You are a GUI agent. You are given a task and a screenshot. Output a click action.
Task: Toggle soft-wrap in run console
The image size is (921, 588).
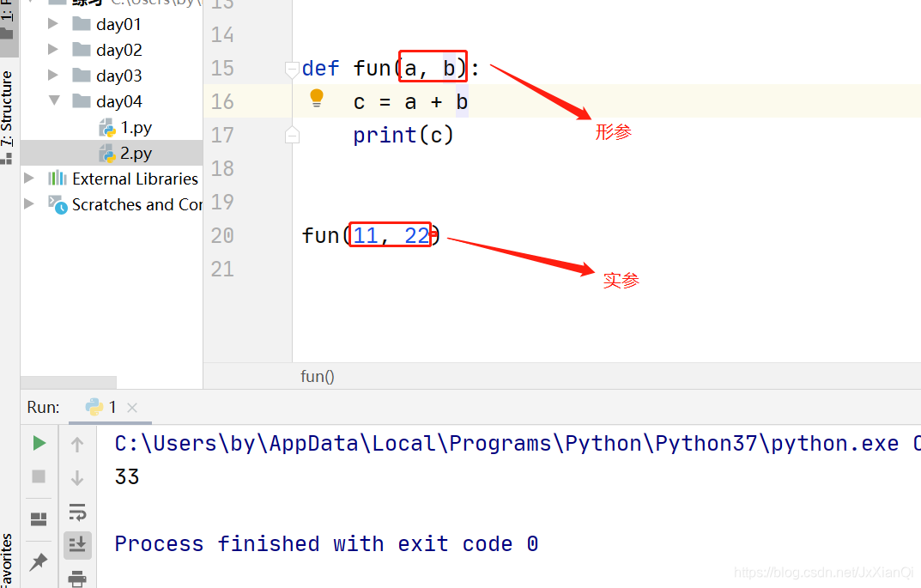77,512
